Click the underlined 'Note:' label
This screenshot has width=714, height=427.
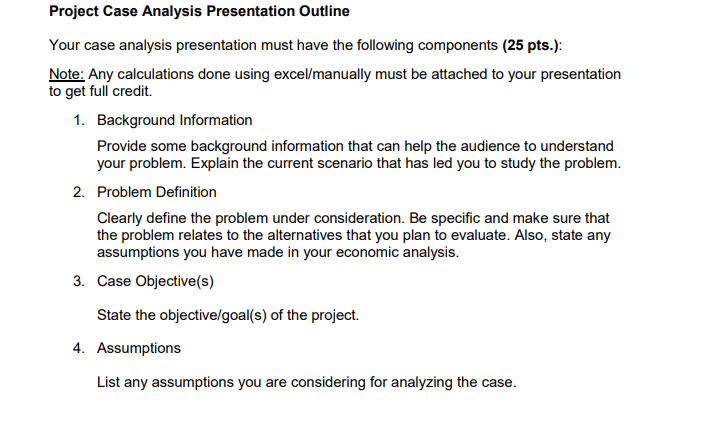pos(68,75)
